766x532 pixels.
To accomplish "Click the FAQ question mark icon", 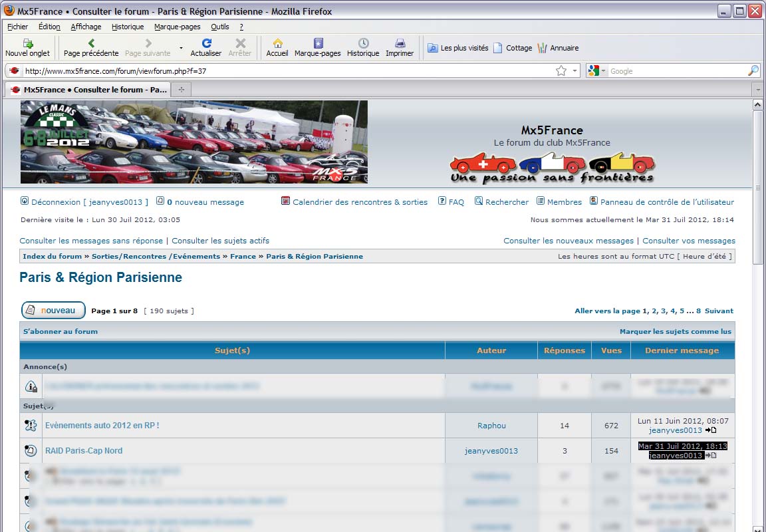I will tap(442, 201).
